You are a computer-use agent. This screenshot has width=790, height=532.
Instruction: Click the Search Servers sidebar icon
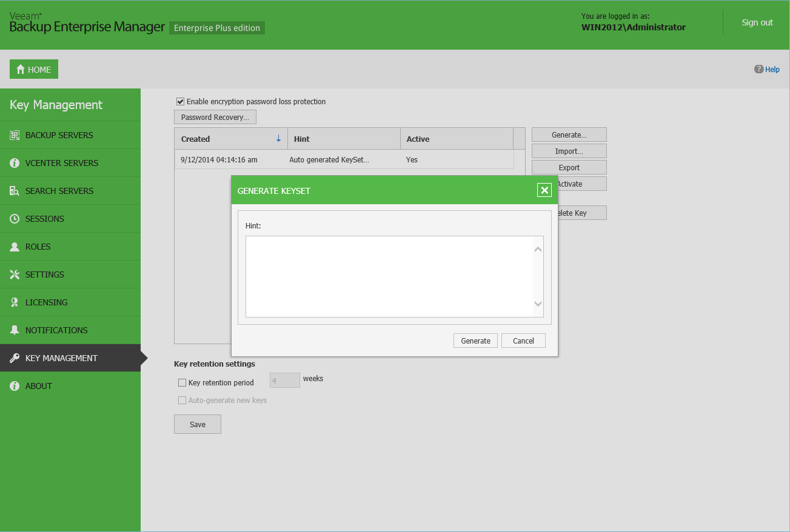click(x=15, y=191)
